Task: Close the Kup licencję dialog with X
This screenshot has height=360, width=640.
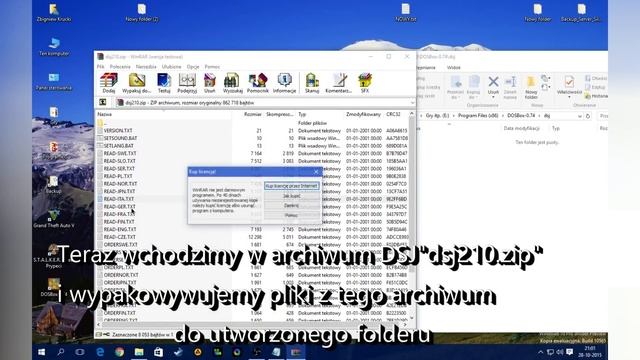Action: 316,172
